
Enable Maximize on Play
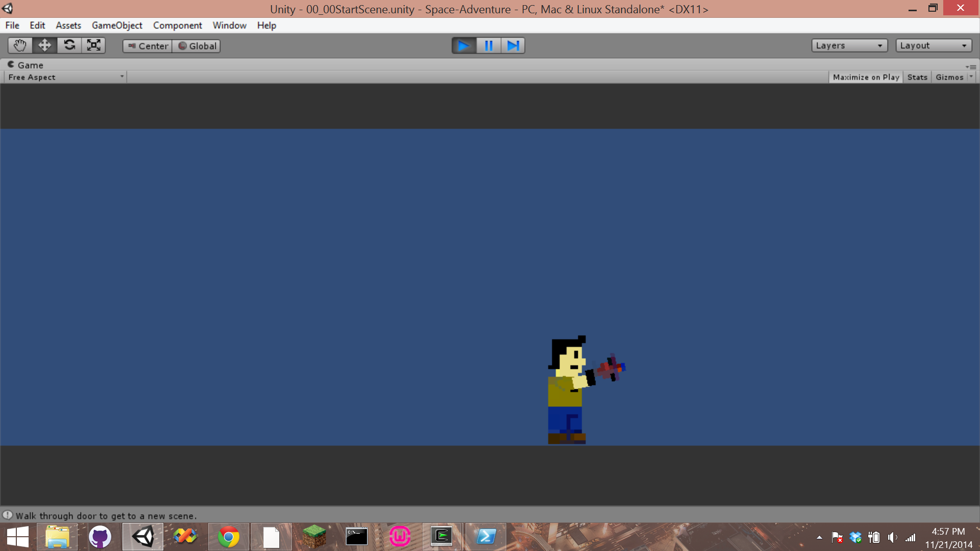tap(866, 77)
